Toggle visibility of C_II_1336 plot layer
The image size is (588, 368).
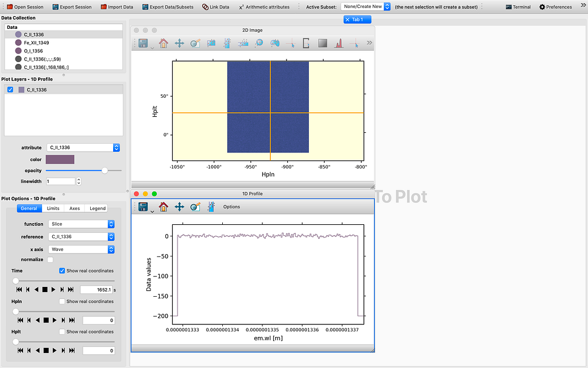tap(10, 90)
